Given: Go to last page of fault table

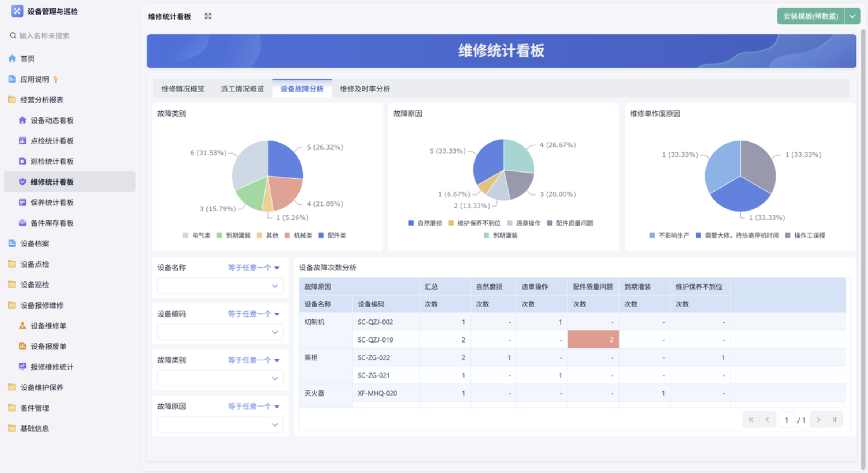Looking at the screenshot, I should click(x=834, y=420).
